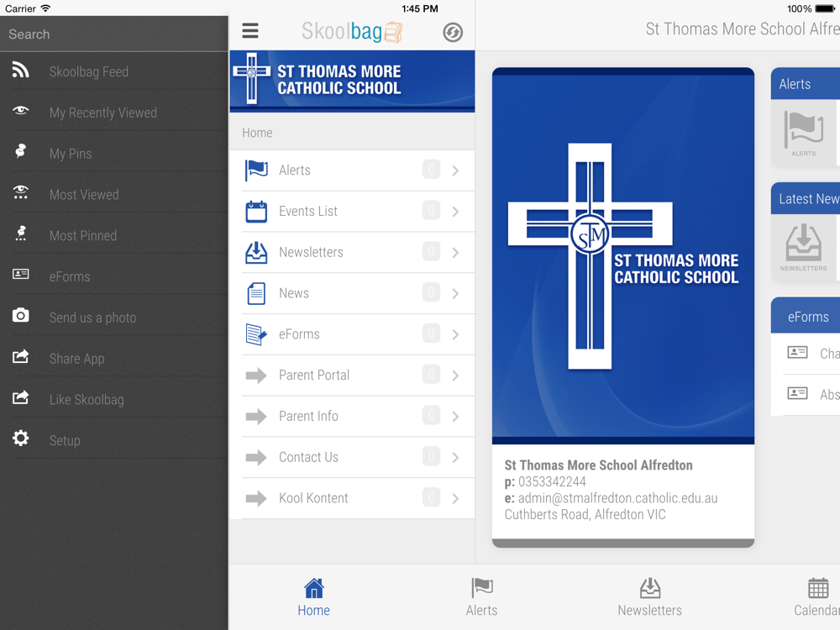Select Setup menu label
840x630 pixels.
[65, 441]
